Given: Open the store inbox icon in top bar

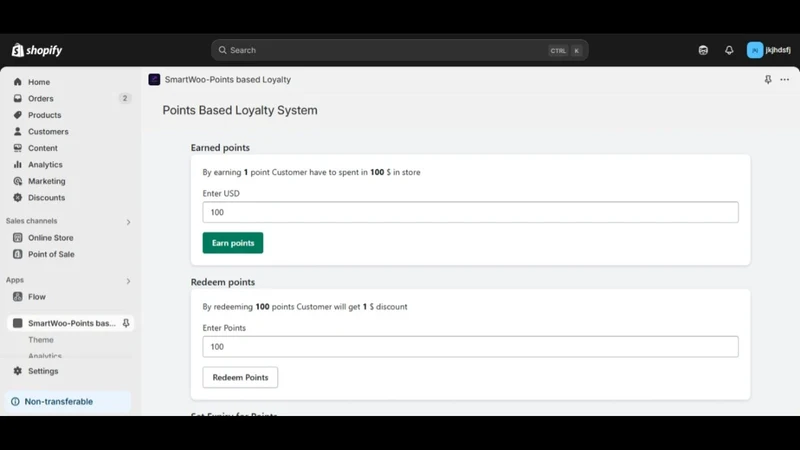Looking at the screenshot, I should (703, 50).
